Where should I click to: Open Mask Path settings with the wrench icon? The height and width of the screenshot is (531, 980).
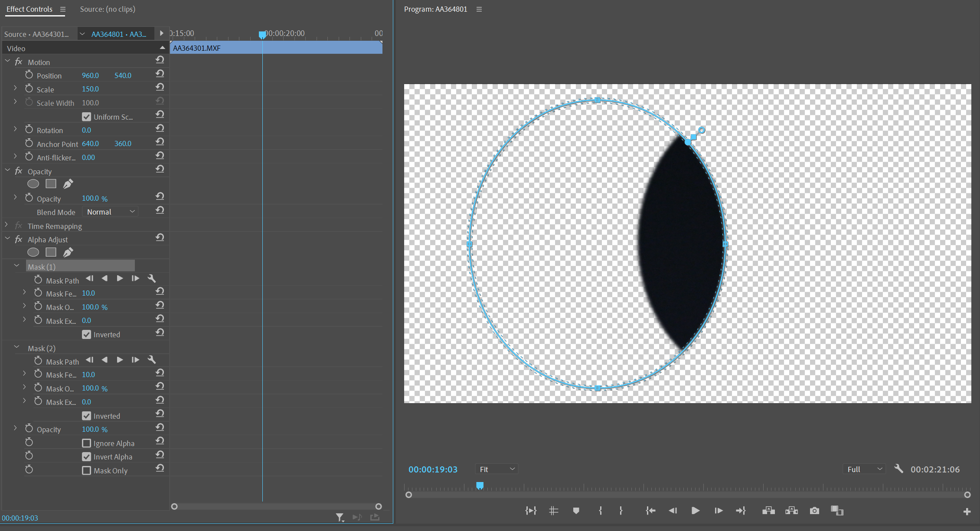click(152, 278)
